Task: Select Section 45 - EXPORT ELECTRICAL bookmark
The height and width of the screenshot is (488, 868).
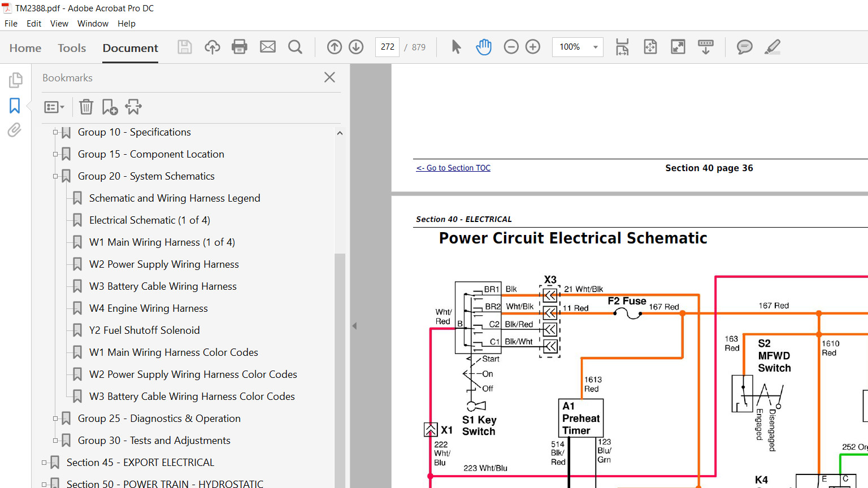Action: click(141, 463)
